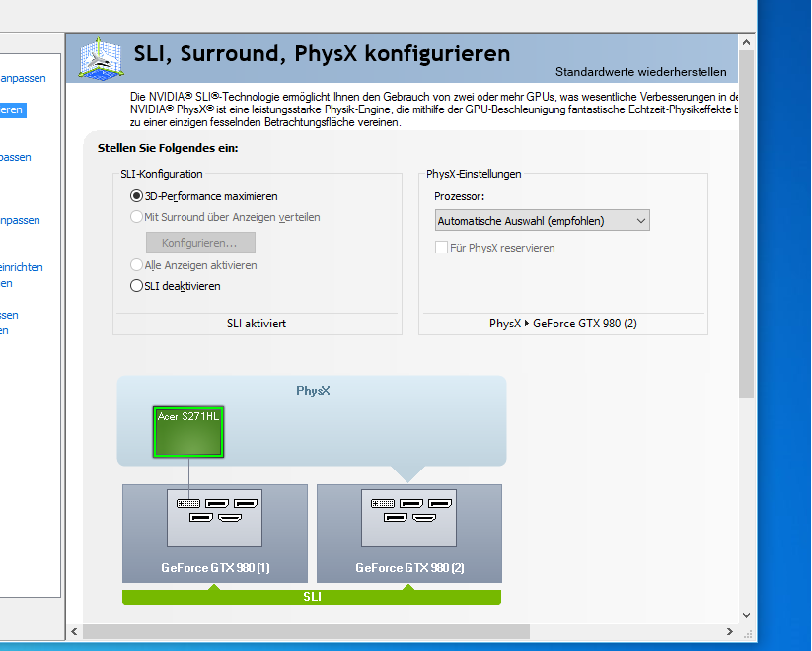Select the 3D-Performance maximieren radio button
This screenshot has height=651, width=812.
point(136,196)
